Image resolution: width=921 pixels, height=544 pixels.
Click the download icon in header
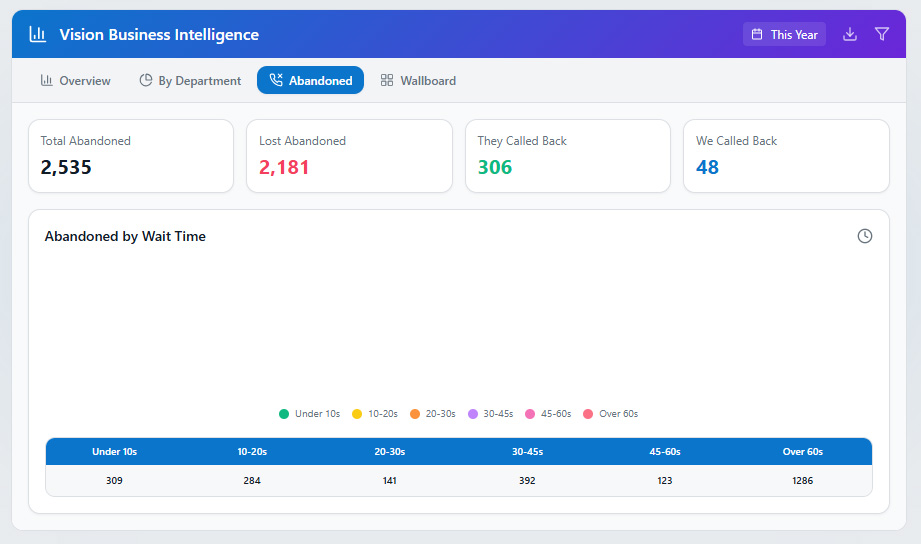point(850,34)
